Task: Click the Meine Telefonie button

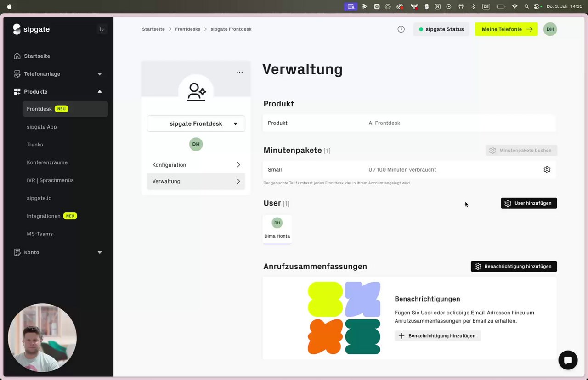Action: point(506,29)
